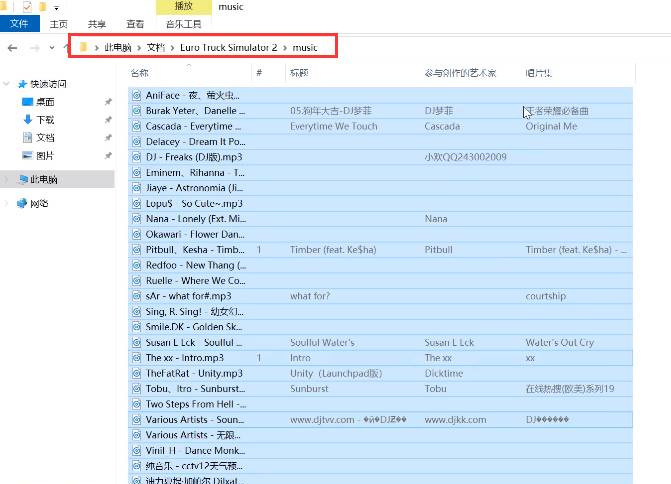This screenshot has height=484, width=671.
Task: Click the Smile.DK - Golden Sky file icon
Action: click(x=137, y=327)
